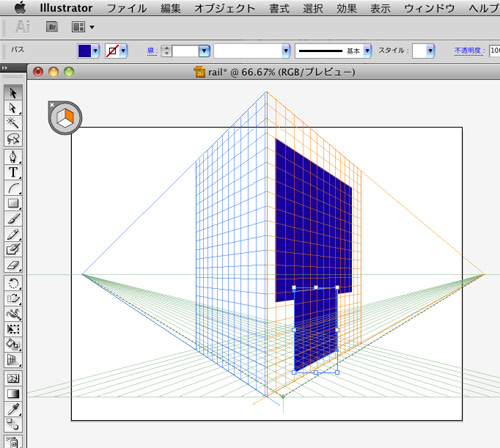
Task: Choose the Magic Wand tool
Action: (x=13, y=123)
